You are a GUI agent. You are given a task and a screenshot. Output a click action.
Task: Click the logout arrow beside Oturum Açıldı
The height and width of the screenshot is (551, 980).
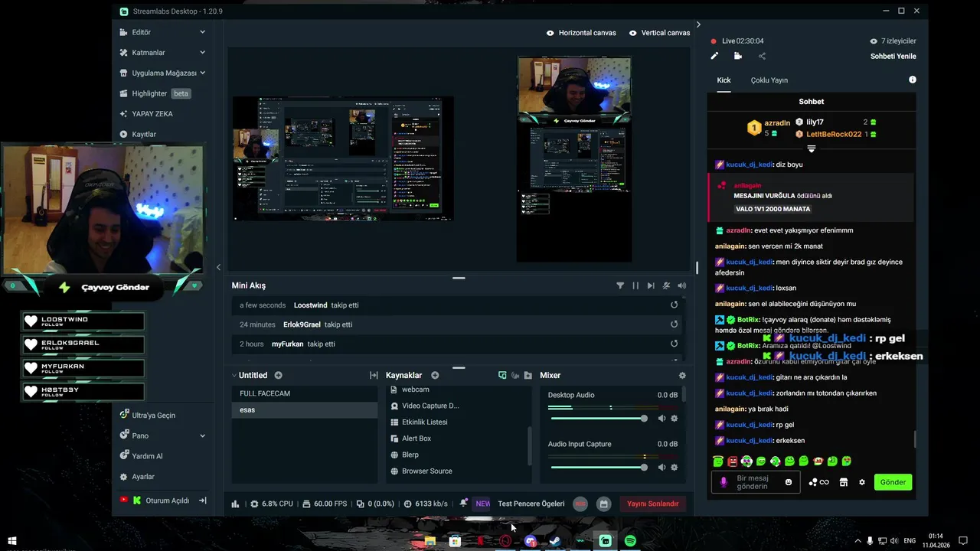click(x=203, y=500)
